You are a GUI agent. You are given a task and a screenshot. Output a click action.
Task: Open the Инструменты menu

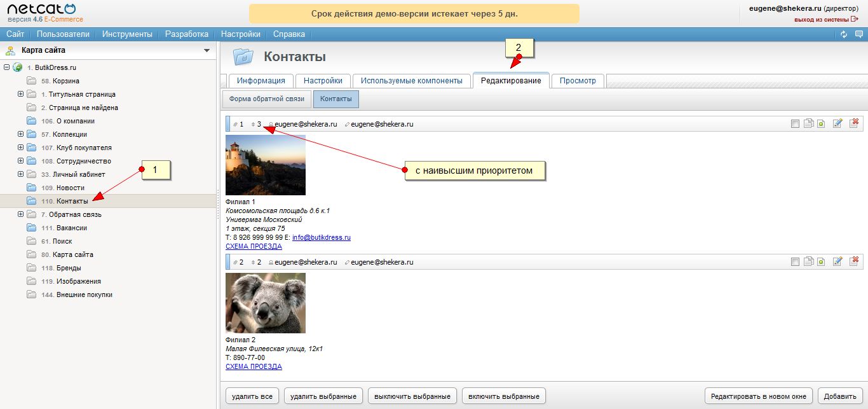[127, 34]
